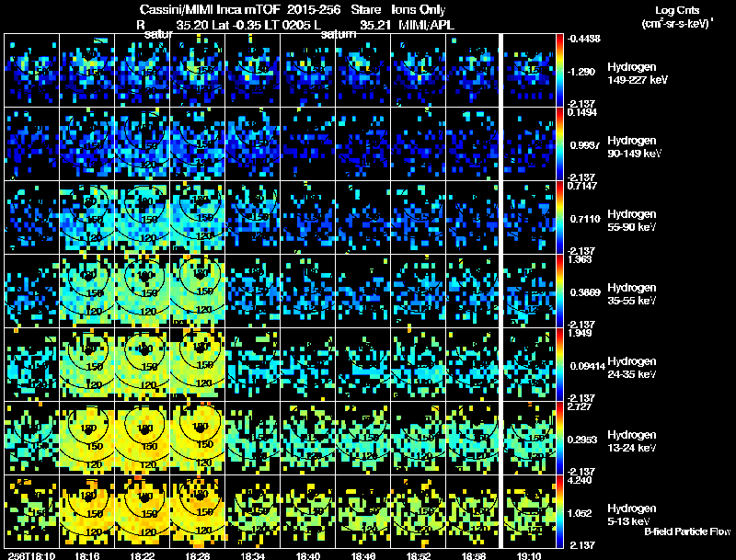The height and width of the screenshot is (560, 736).
Task: Select the 149-227 keV panel at 19:10
Action: [x=530, y=70]
